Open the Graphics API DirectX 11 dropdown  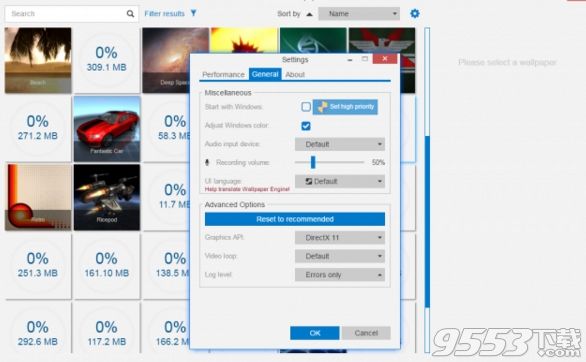click(340, 238)
